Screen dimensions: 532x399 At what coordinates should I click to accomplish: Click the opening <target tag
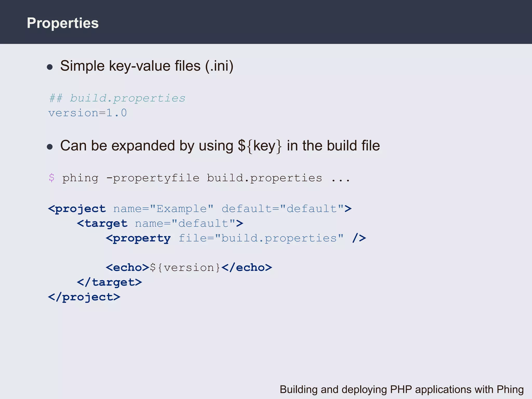point(102,224)
